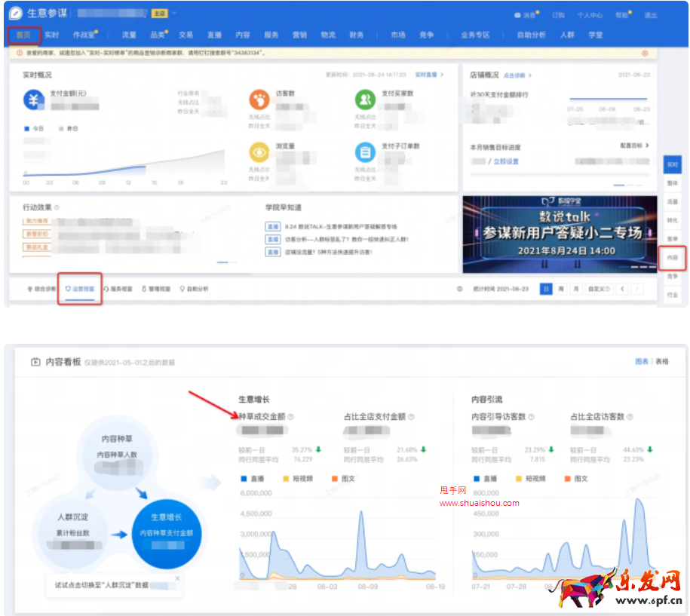Select the 月 date granularity option
This screenshot has height=616, width=690.
pyautogui.click(x=576, y=289)
